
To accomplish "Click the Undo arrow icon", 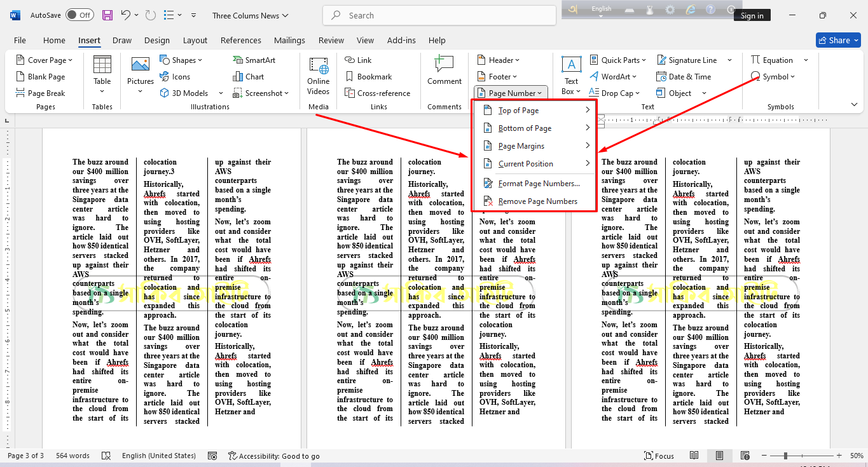I will point(126,15).
